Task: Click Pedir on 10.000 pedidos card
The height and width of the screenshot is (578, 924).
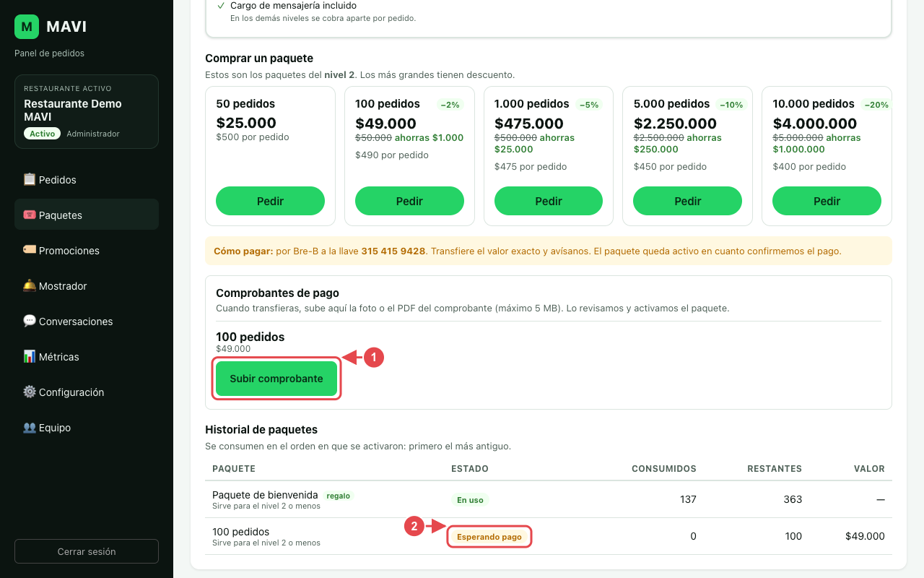Action: (827, 201)
